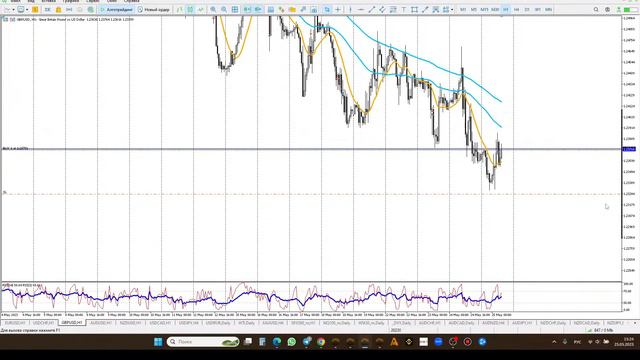Expand the new chart dropdown arrow
Screen dimensions: 640x360
13,9
